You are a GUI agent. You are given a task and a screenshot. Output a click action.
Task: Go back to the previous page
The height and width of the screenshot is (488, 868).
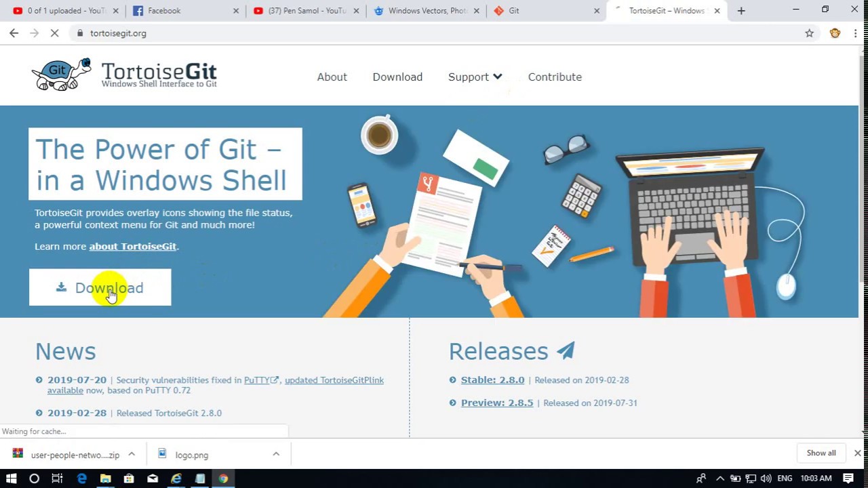click(x=14, y=33)
